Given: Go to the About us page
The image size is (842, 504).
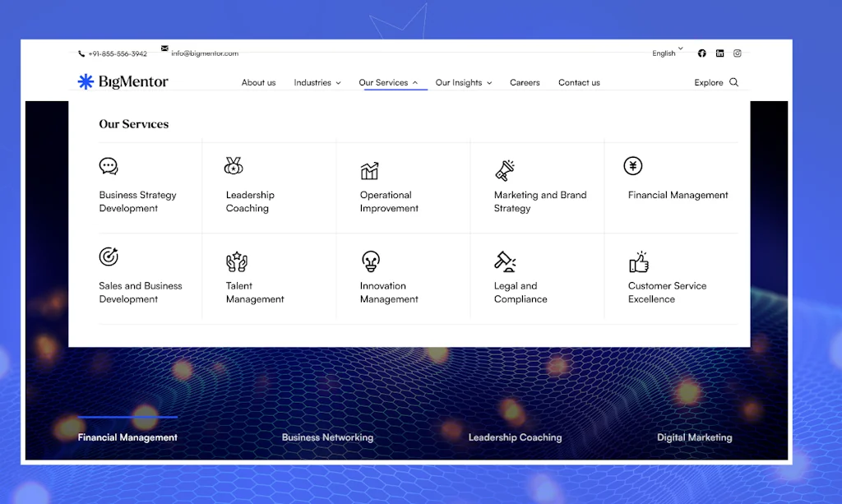Looking at the screenshot, I should (x=258, y=82).
